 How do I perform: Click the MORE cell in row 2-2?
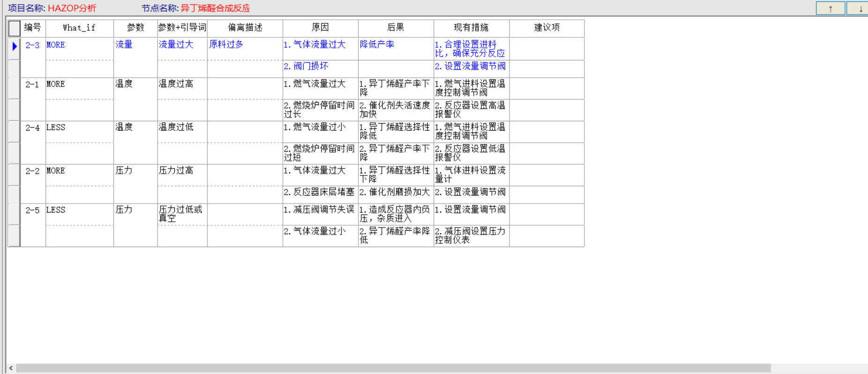pyautogui.click(x=79, y=175)
